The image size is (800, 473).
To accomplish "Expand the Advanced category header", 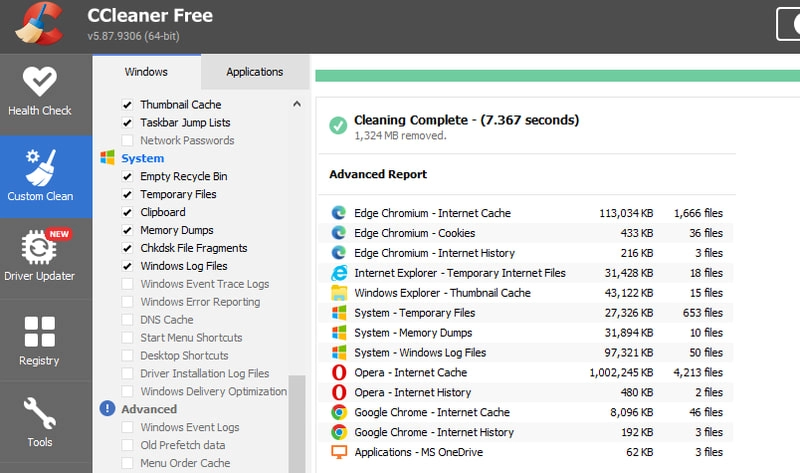I will [x=148, y=409].
